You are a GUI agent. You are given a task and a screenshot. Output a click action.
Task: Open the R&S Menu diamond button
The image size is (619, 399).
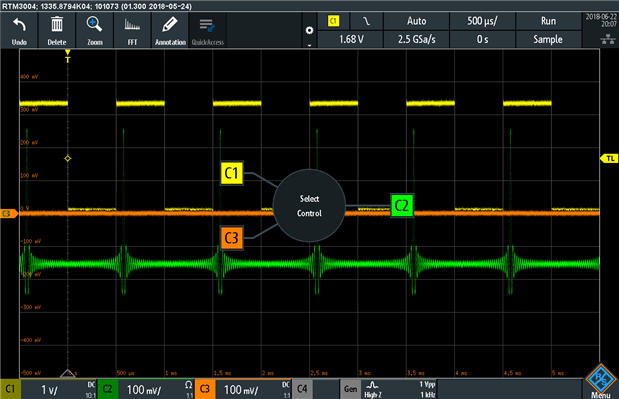(601, 379)
